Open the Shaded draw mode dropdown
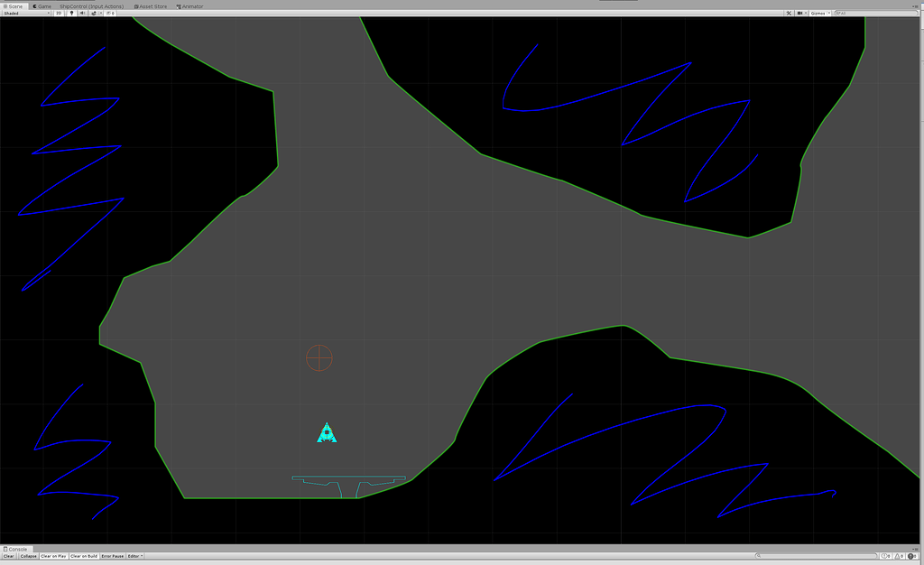 click(27, 13)
